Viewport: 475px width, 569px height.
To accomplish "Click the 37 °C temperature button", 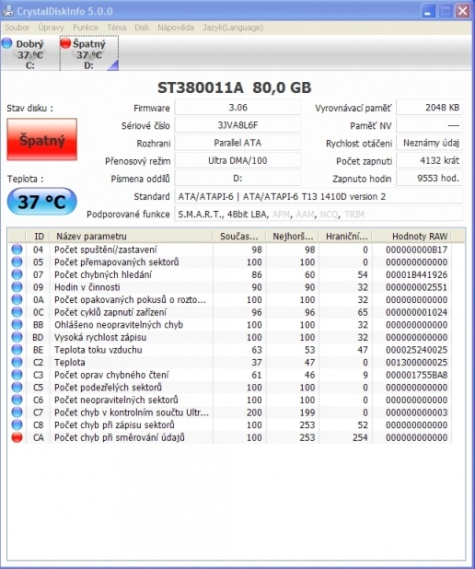I will tap(42, 202).
